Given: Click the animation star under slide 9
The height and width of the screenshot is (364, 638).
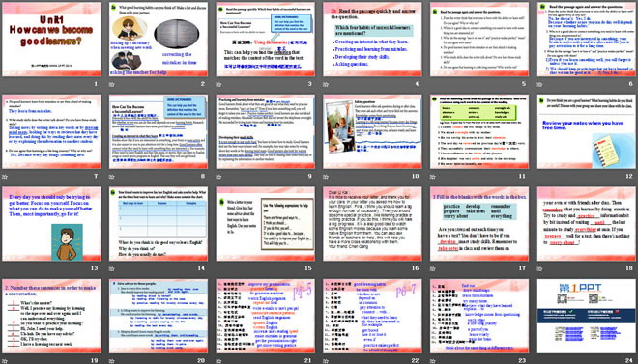Looking at the screenshot, I should [x=218, y=177].
